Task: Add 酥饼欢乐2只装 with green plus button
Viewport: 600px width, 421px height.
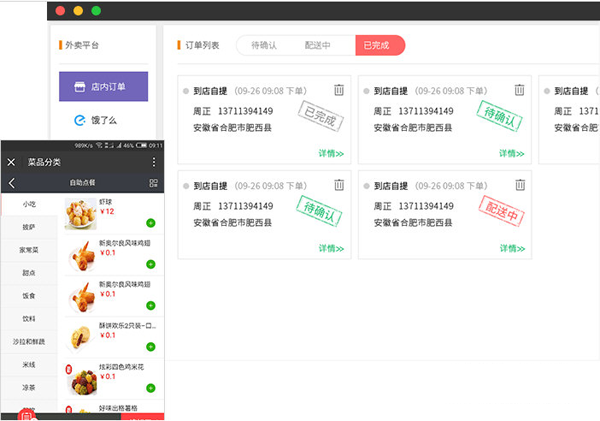Action: (x=151, y=347)
